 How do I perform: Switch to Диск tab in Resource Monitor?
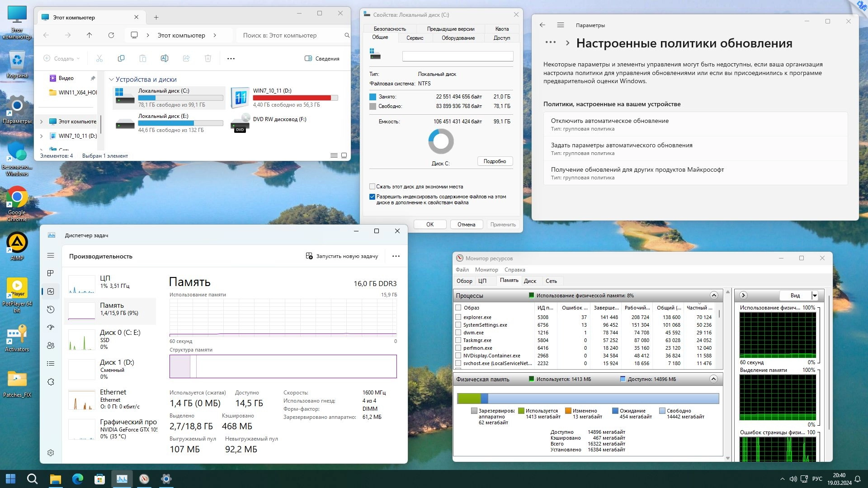point(530,281)
